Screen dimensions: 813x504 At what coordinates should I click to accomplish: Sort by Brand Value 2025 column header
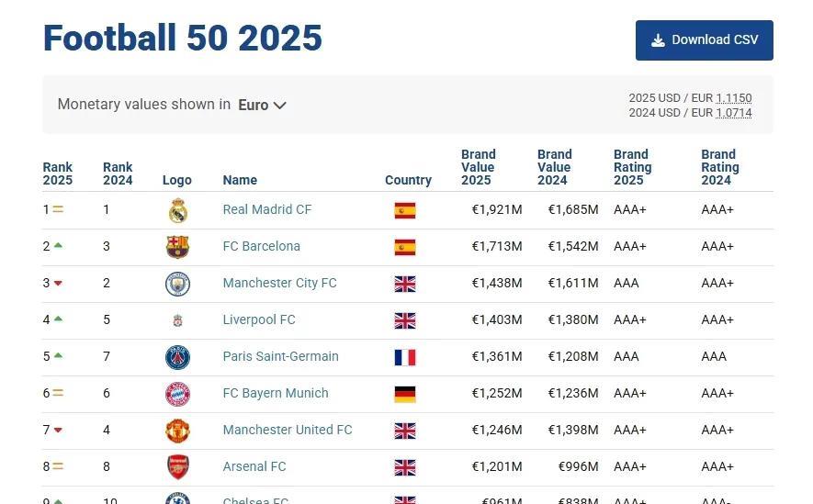click(478, 167)
